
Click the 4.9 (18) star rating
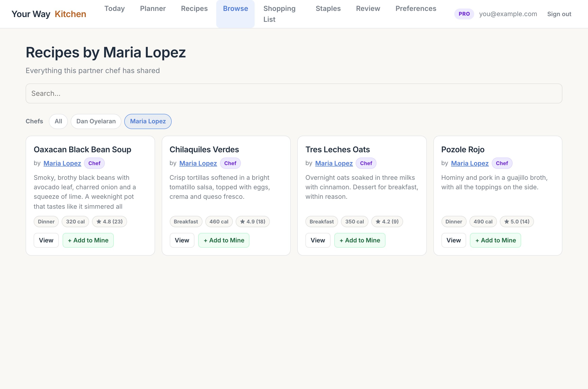pos(253,222)
